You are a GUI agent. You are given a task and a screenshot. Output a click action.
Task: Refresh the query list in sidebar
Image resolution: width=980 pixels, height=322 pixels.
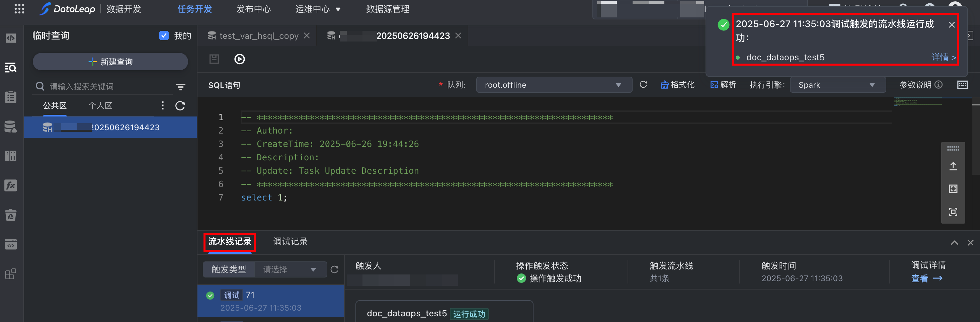(x=180, y=106)
